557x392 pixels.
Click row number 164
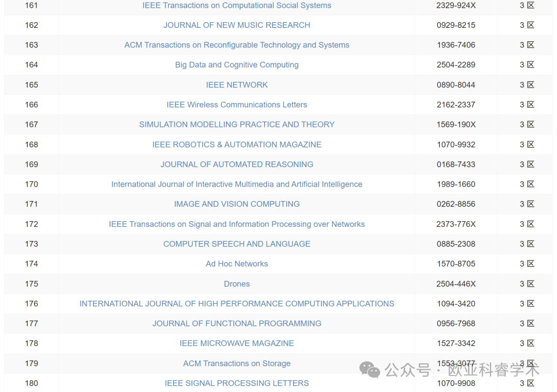tap(31, 65)
